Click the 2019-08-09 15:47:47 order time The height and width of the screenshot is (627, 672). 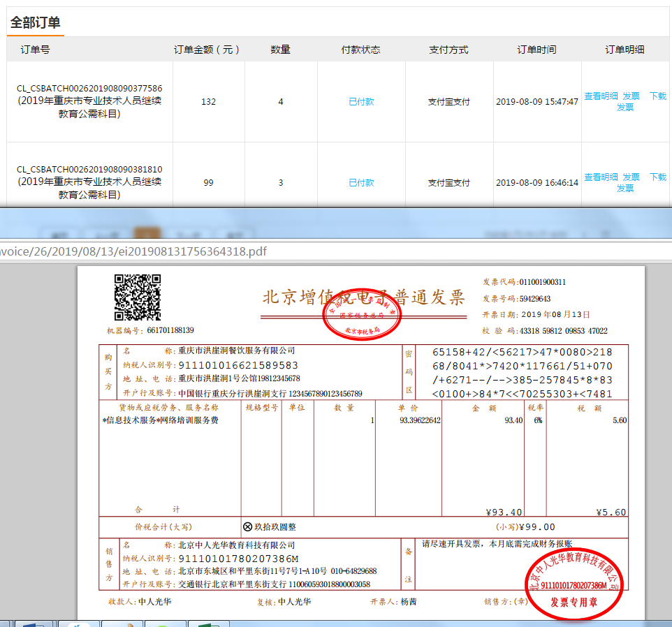click(537, 101)
